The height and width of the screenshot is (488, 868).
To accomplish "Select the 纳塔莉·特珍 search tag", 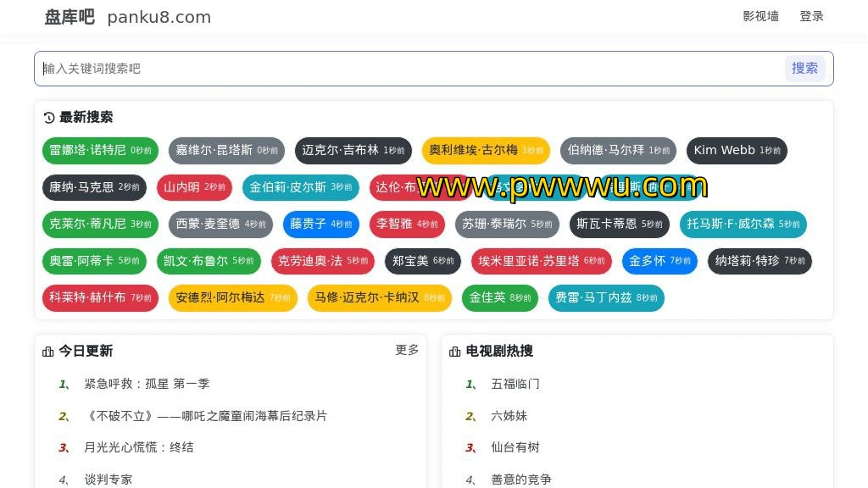I will tap(760, 261).
